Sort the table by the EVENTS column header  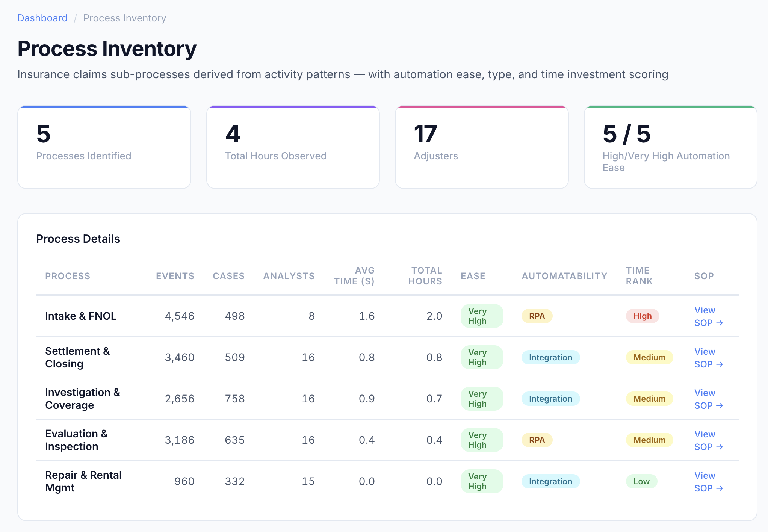pyautogui.click(x=175, y=276)
